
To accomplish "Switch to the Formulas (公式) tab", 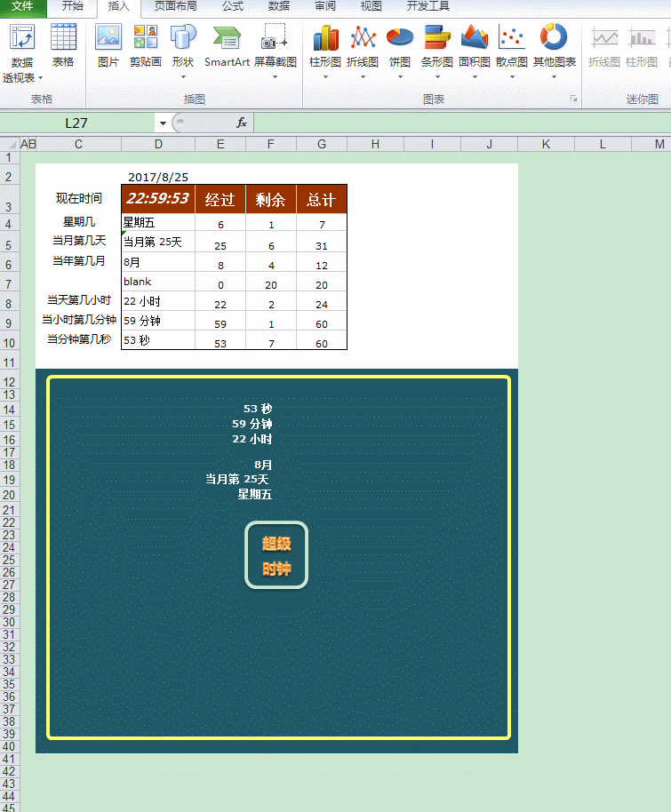I will 233,7.
